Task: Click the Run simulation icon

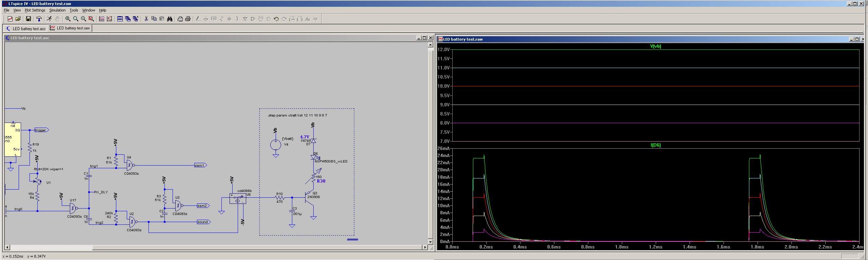Action: tap(49, 19)
